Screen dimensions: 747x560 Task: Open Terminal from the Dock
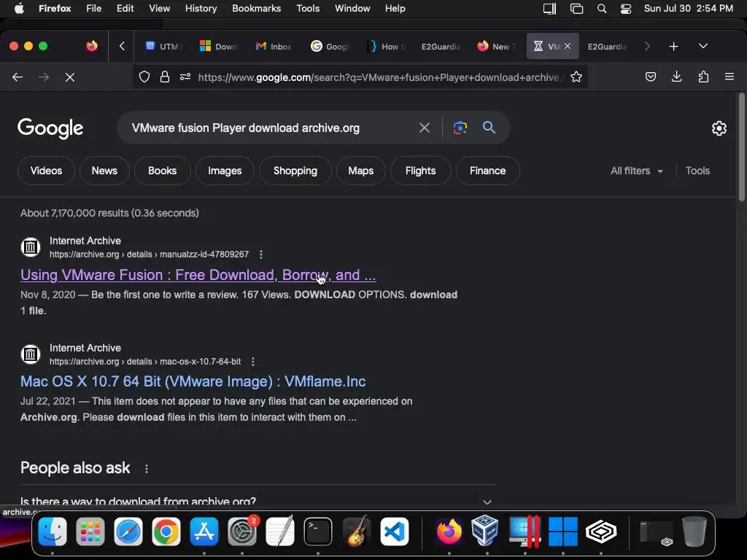pyautogui.click(x=318, y=531)
